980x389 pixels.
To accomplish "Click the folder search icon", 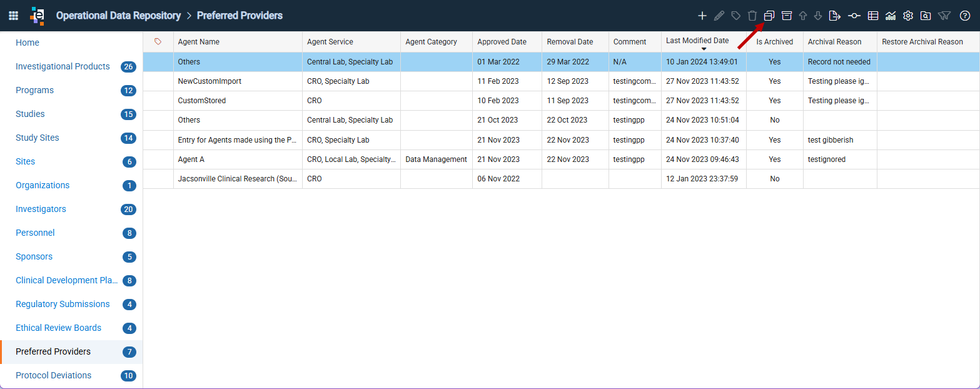I will [926, 16].
